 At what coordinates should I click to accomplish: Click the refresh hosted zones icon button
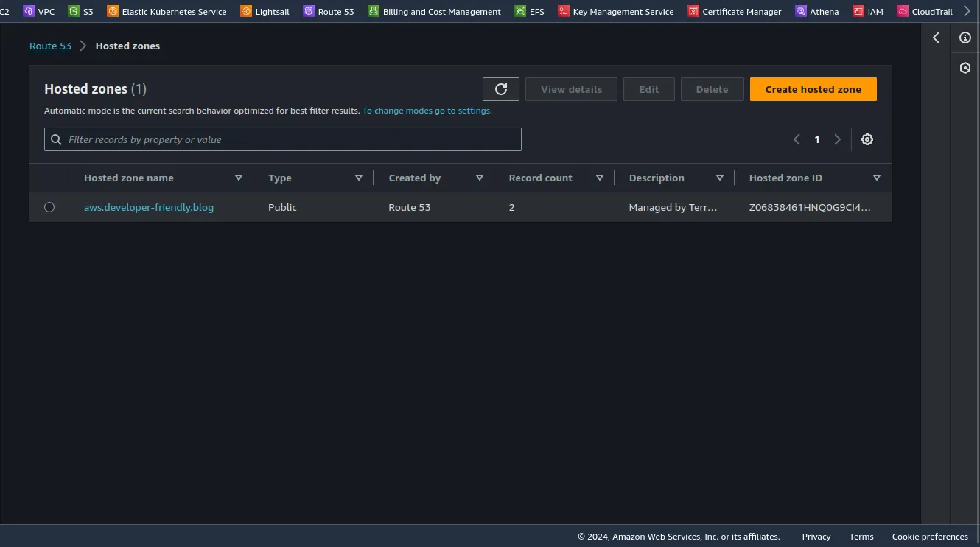[x=501, y=89]
